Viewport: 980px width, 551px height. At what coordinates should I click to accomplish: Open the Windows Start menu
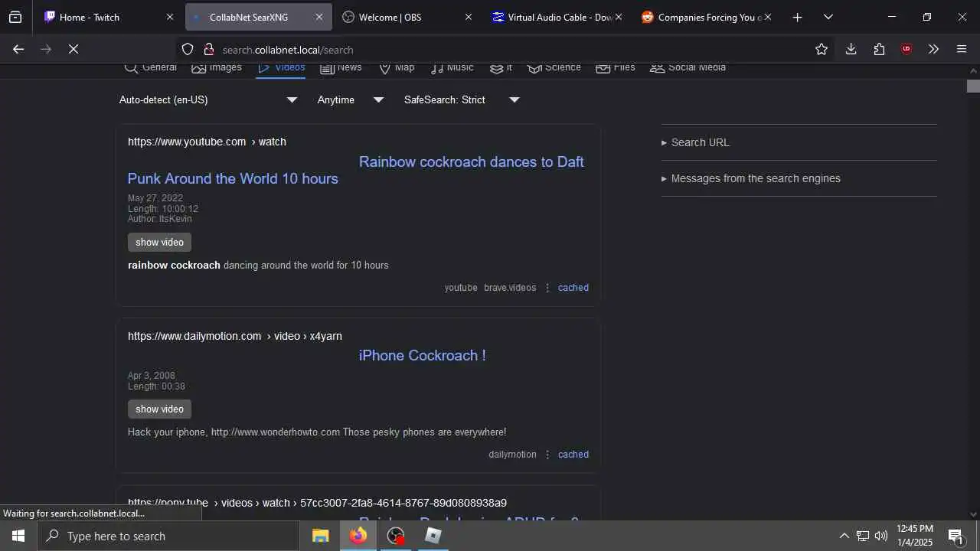[18, 536]
